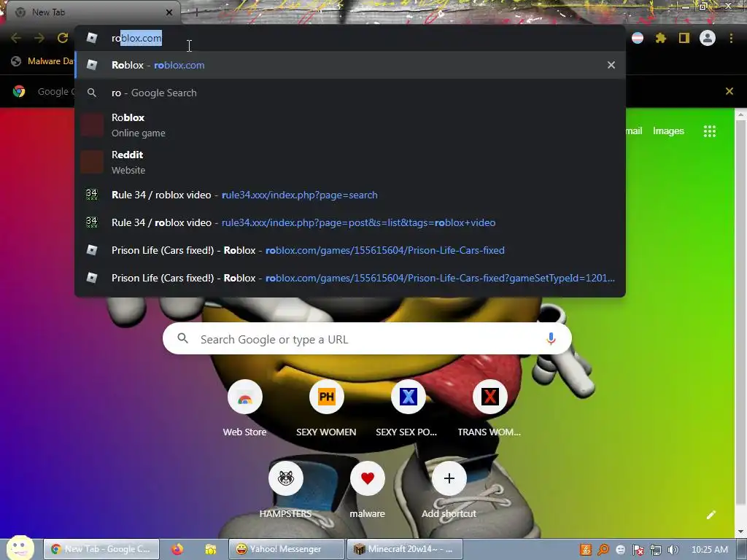Open Prison Life suggestion with gameSetTypeId
The width and height of the screenshot is (747, 560).
pyautogui.click(x=350, y=278)
